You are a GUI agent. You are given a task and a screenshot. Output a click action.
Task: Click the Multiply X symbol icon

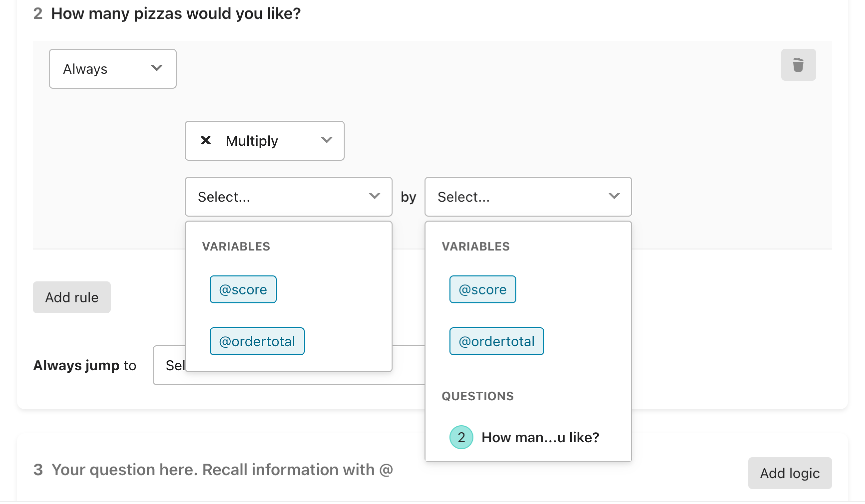pyautogui.click(x=206, y=140)
